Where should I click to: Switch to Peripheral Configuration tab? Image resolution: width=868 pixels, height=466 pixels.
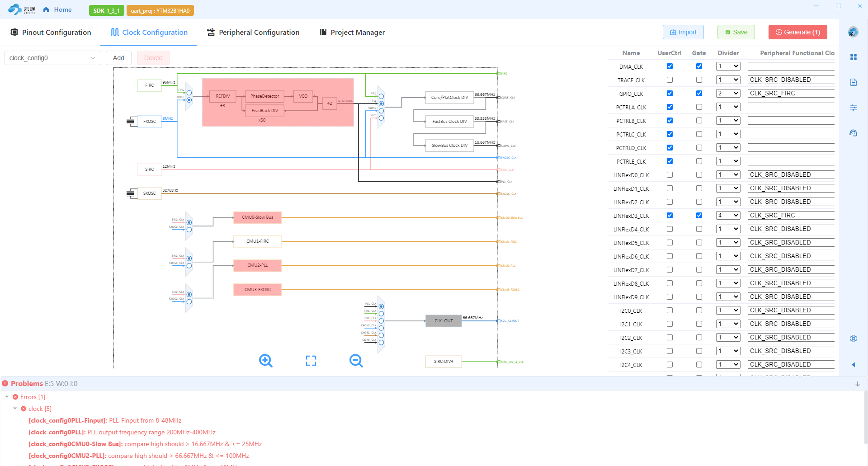(253, 32)
